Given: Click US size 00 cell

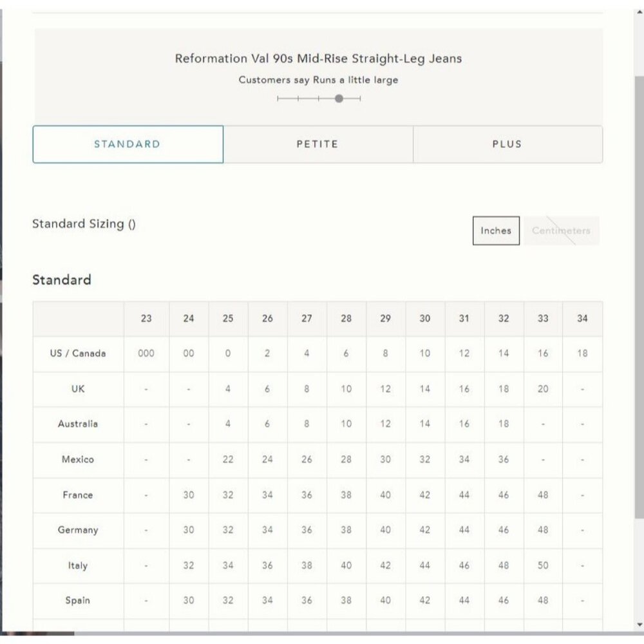Looking at the screenshot, I should click(x=189, y=354).
